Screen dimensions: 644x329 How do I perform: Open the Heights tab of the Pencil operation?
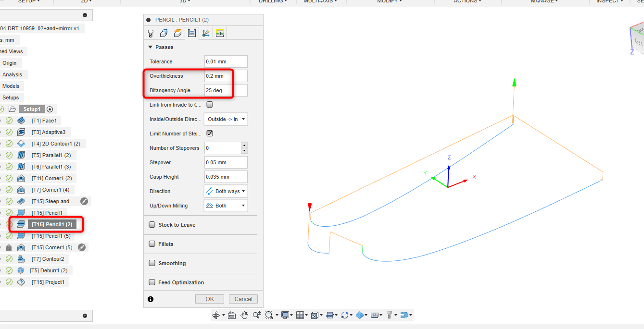177,33
